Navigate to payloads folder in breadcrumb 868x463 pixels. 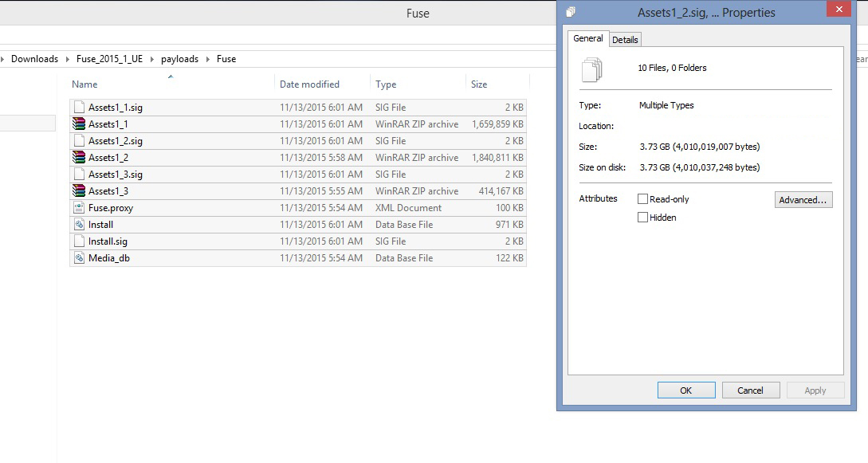pos(179,59)
